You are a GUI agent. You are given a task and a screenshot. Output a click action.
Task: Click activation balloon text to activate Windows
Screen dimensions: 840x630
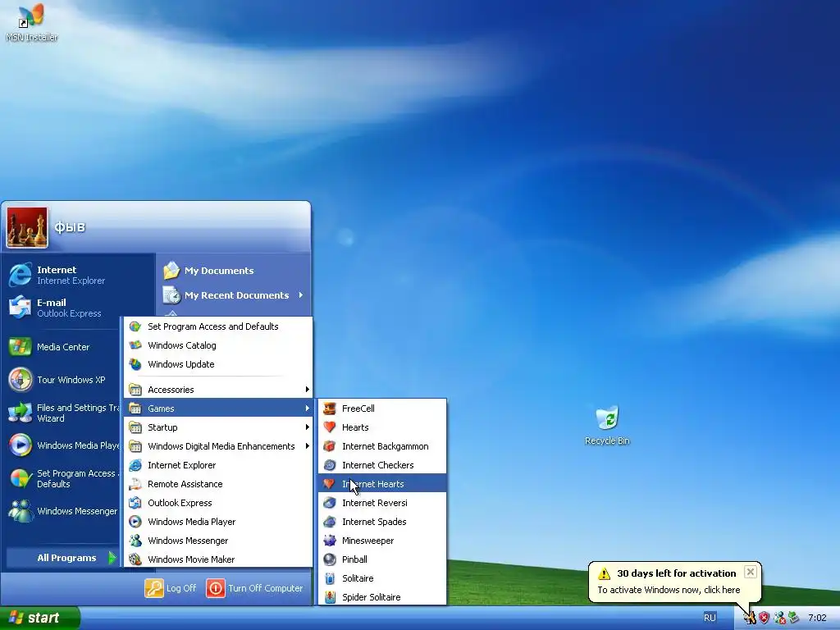coord(669,590)
